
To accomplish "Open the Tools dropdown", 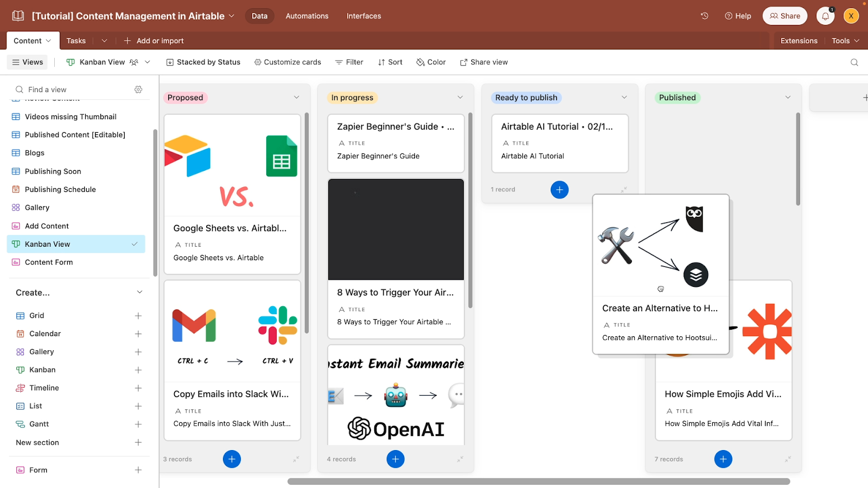I will pyautogui.click(x=846, y=41).
